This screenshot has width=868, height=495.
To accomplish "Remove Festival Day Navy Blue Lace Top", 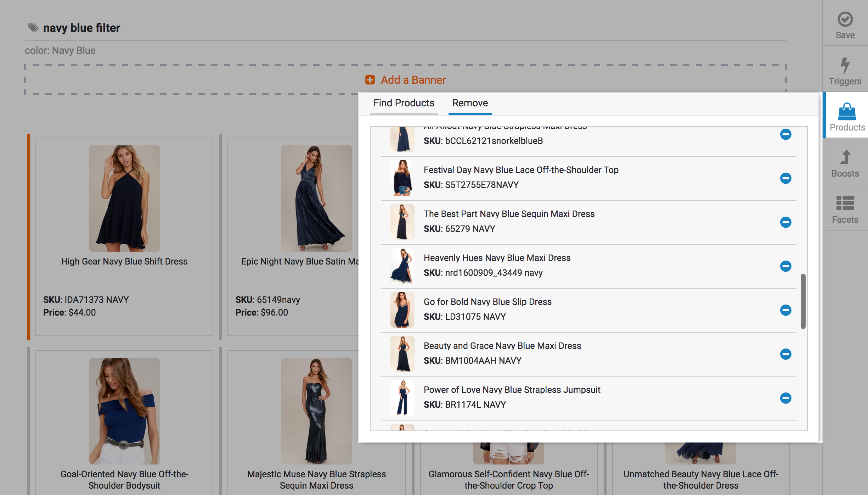I will tap(785, 178).
